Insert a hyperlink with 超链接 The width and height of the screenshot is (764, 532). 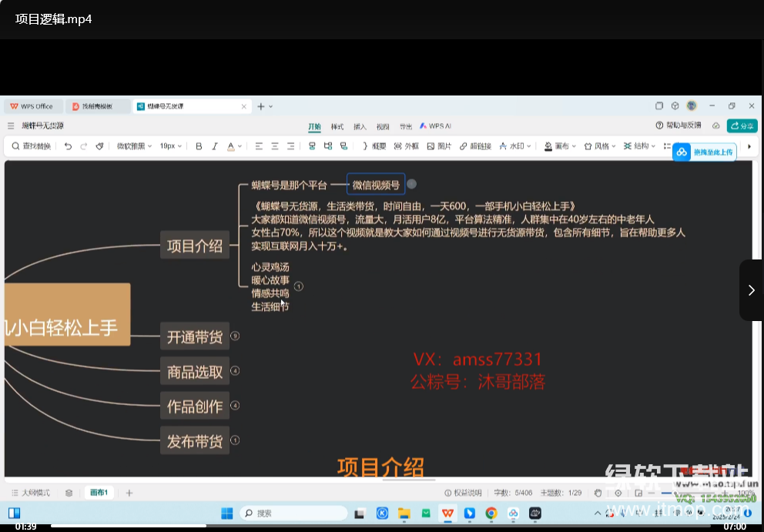475,146
